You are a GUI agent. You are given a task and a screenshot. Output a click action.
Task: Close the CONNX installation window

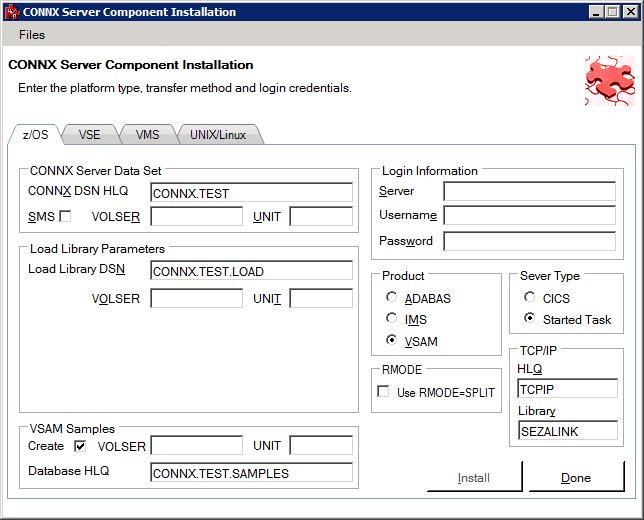[630, 12]
